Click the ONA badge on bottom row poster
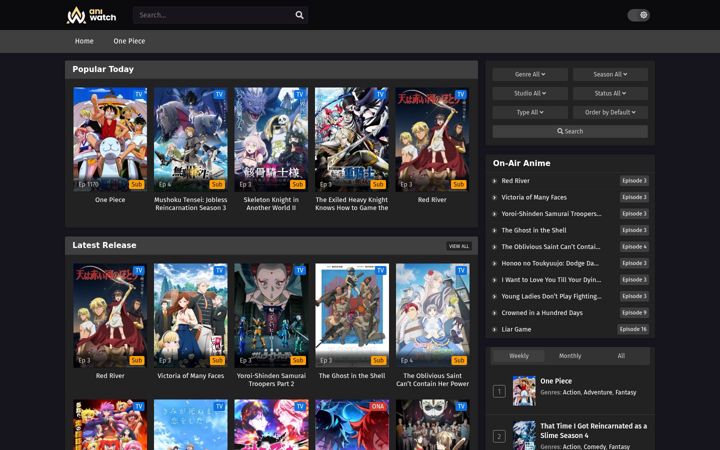This screenshot has height=450, width=720. [x=377, y=406]
